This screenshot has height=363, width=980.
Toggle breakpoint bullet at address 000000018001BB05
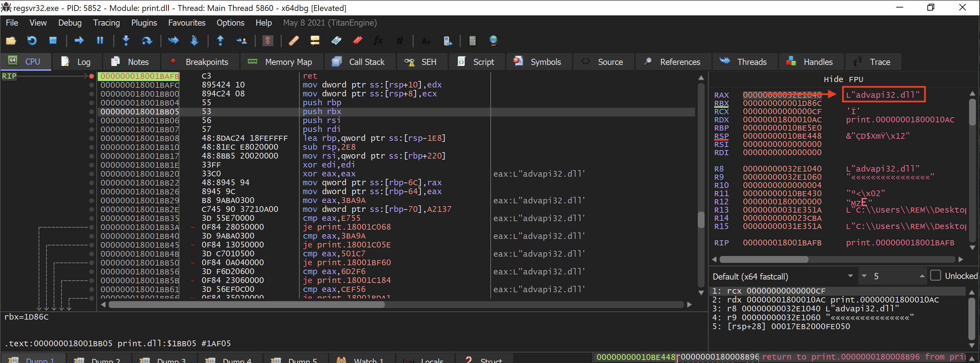point(91,112)
